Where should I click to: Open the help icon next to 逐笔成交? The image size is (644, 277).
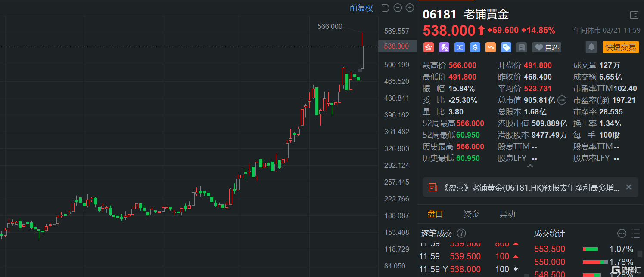(x=461, y=234)
